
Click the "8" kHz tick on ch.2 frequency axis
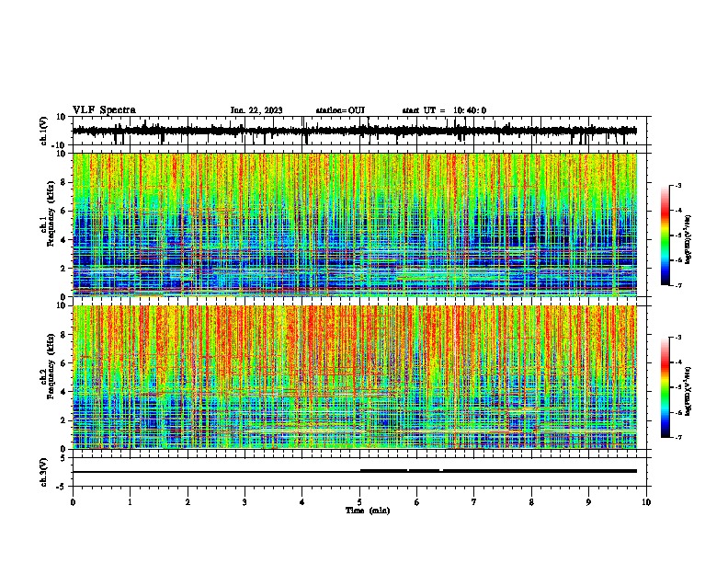pos(64,335)
